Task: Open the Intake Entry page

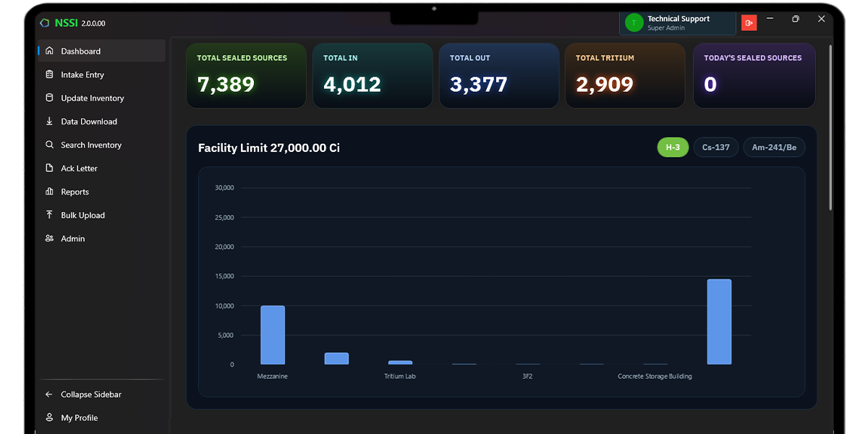Action: (x=102, y=75)
